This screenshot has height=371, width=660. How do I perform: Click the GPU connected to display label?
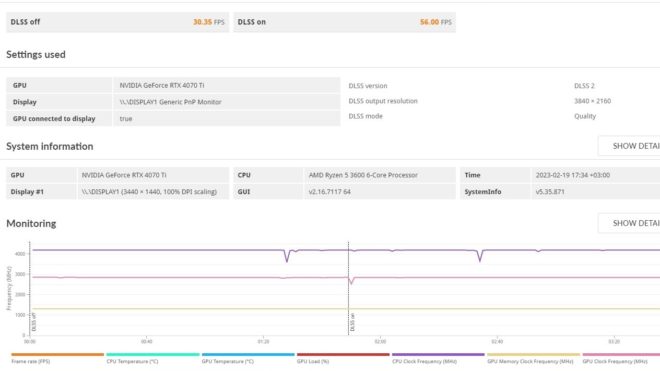point(54,119)
